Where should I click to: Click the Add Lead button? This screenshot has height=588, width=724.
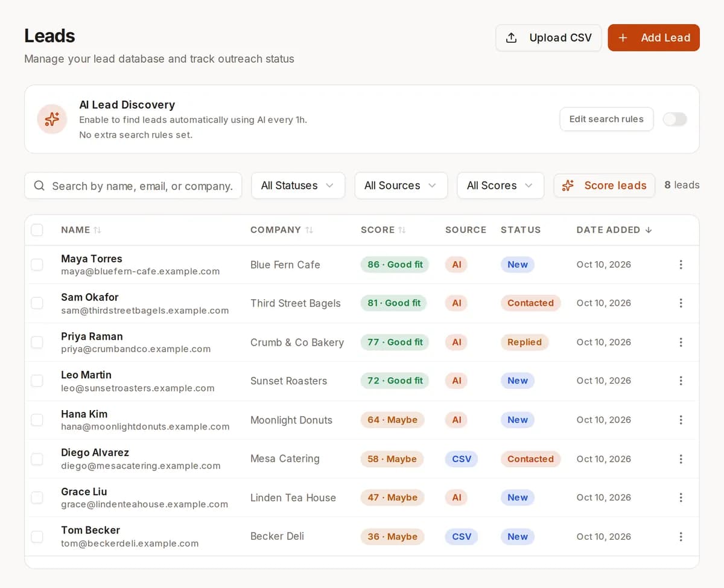point(653,37)
